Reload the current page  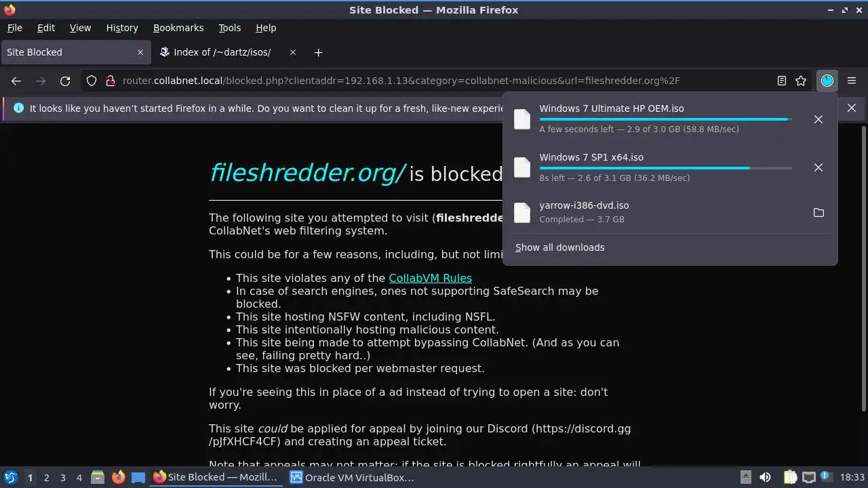[65, 81]
